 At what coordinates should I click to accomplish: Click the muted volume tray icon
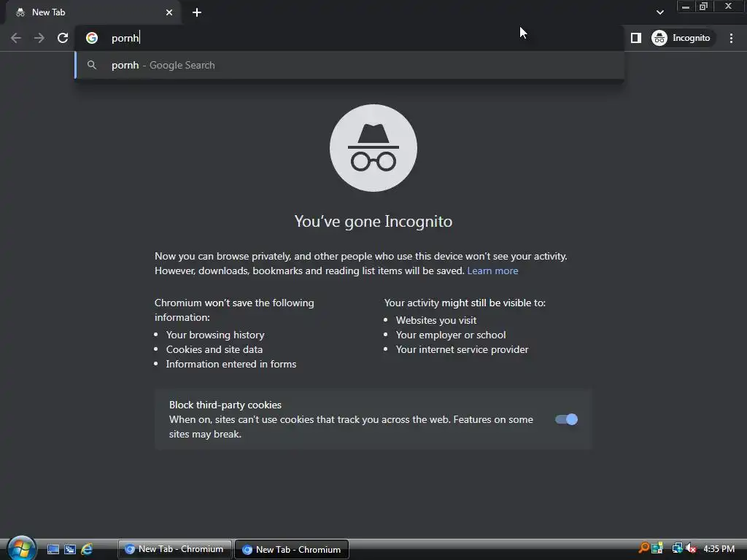click(691, 548)
